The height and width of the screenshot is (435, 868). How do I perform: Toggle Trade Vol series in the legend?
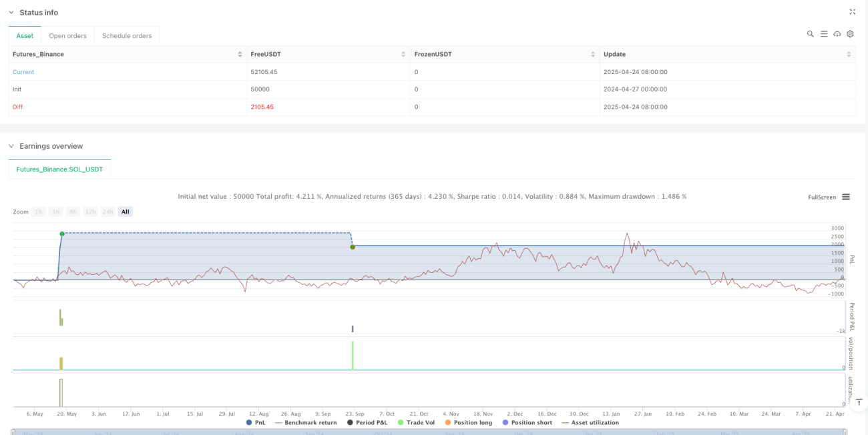click(416, 422)
